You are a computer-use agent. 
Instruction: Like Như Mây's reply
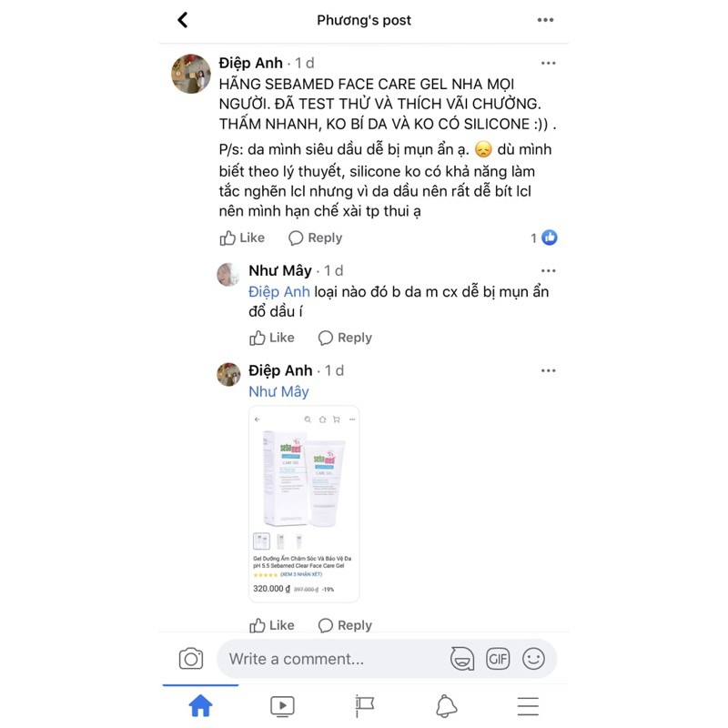271,338
